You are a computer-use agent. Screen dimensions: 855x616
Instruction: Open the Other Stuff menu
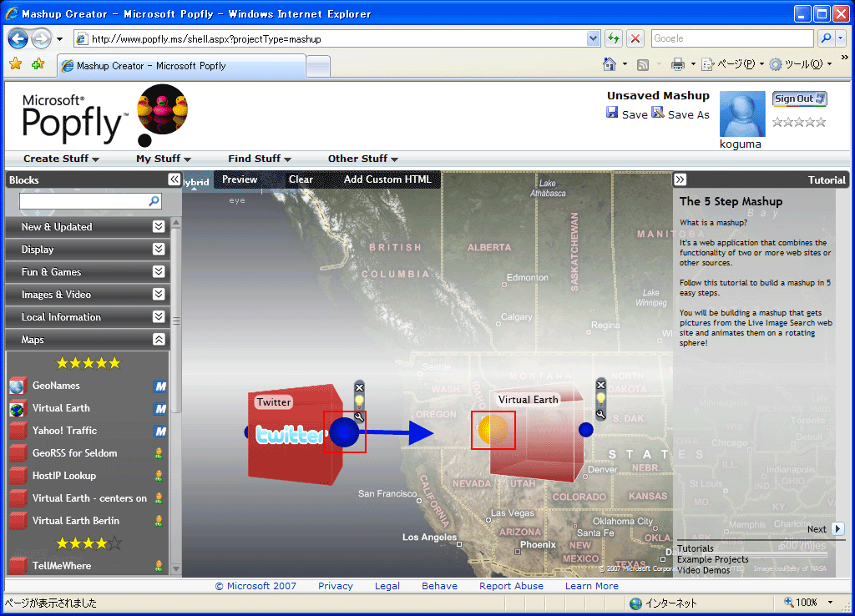pos(362,159)
